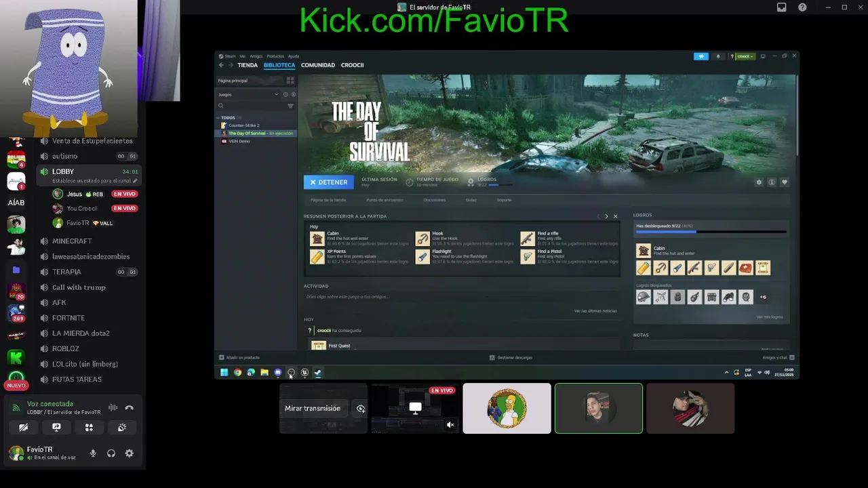Unmute the live stream tile audio
The image size is (868, 488).
[x=450, y=425]
